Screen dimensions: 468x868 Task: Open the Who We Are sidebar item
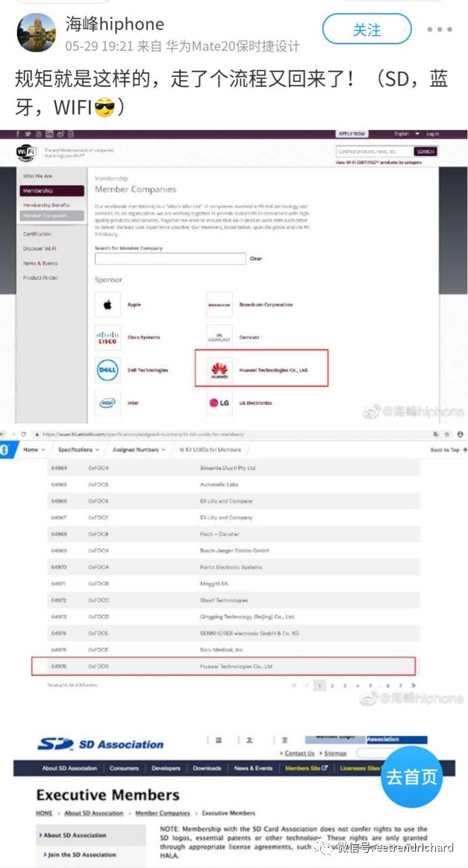click(37, 176)
